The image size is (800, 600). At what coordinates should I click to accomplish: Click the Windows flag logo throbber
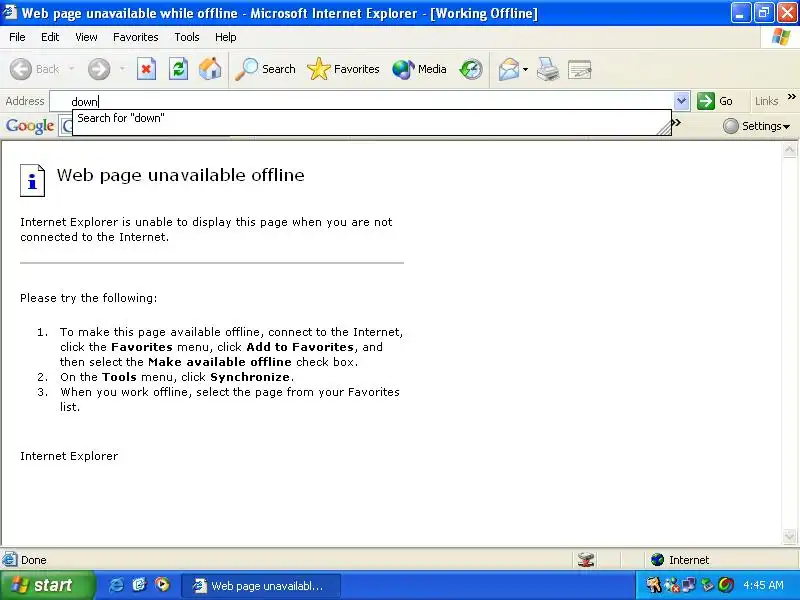(x=781, y=37)
